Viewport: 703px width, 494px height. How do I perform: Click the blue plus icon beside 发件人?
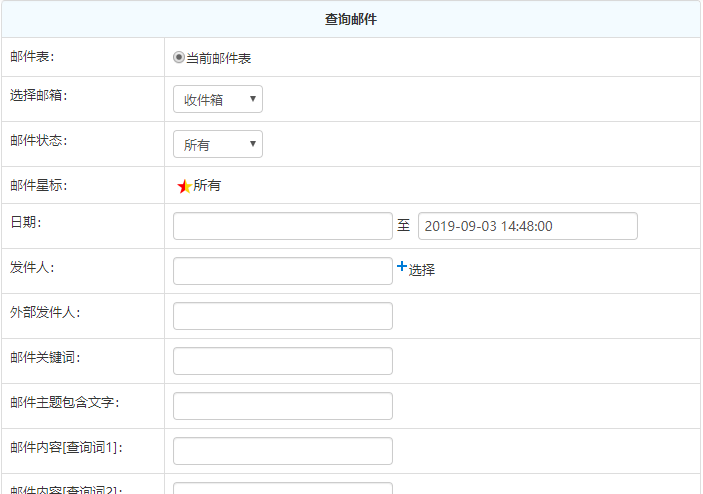coord(402,267)
